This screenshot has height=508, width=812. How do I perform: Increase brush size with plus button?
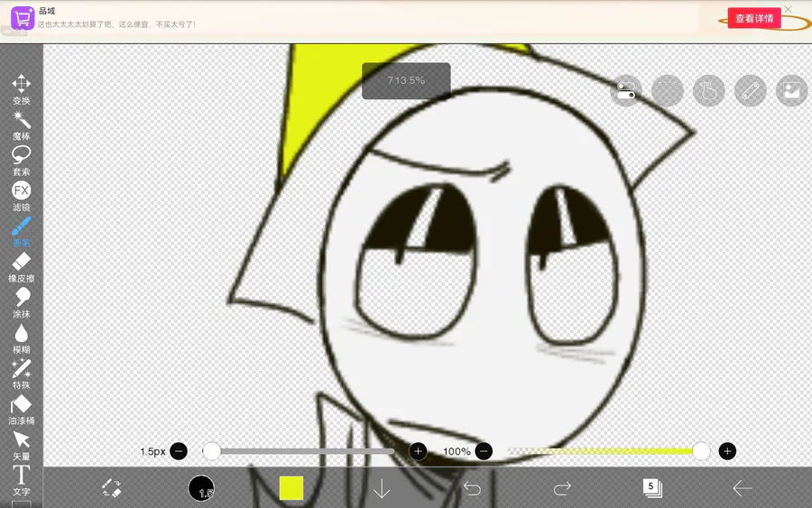[418, 451]
